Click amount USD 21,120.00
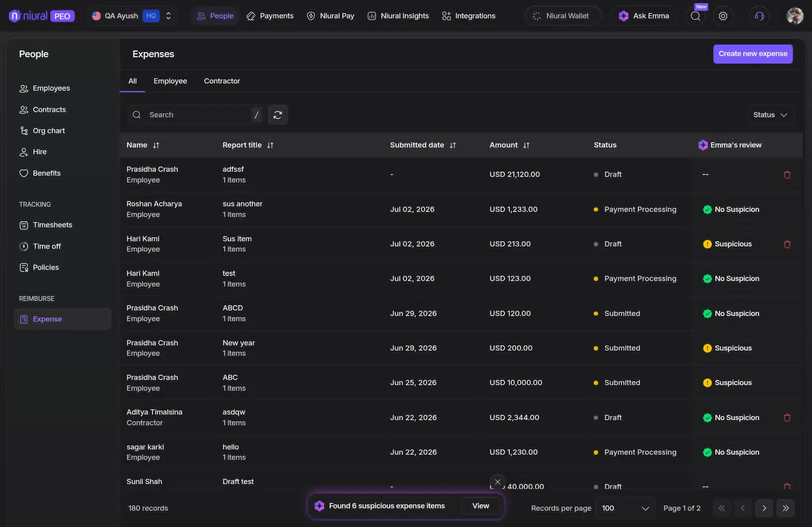This screenshot has height=527, width=812. (514, 174)
